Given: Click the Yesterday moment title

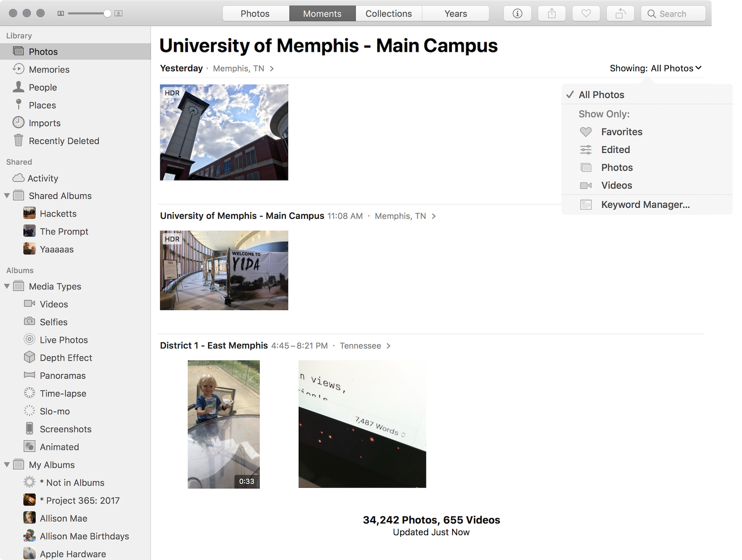Looking at the screenshot, I should tap(181, 68).
